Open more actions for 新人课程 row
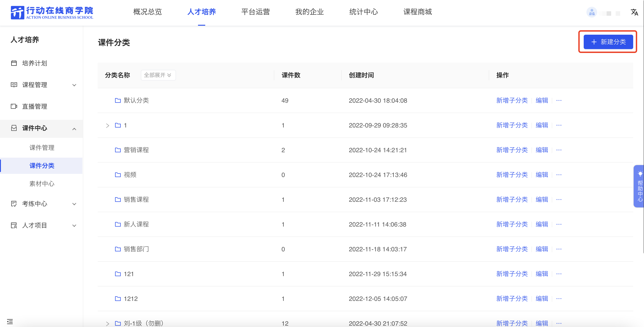 (559, 224)
